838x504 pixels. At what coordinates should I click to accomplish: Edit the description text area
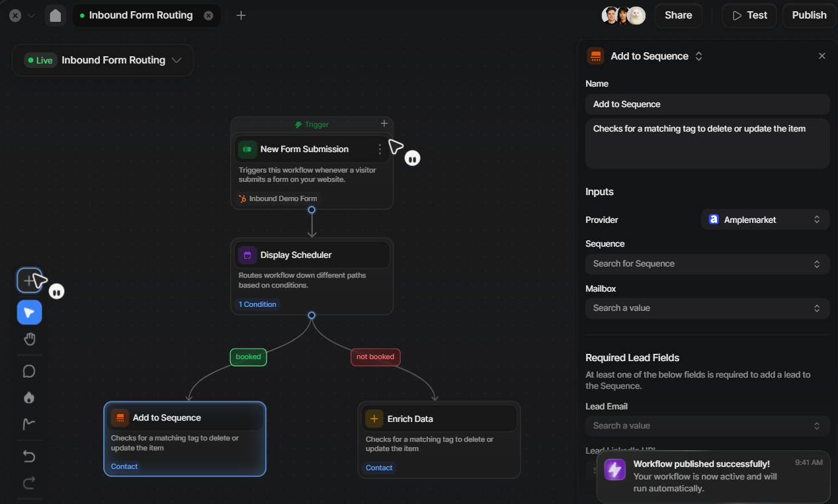(707, 144)
